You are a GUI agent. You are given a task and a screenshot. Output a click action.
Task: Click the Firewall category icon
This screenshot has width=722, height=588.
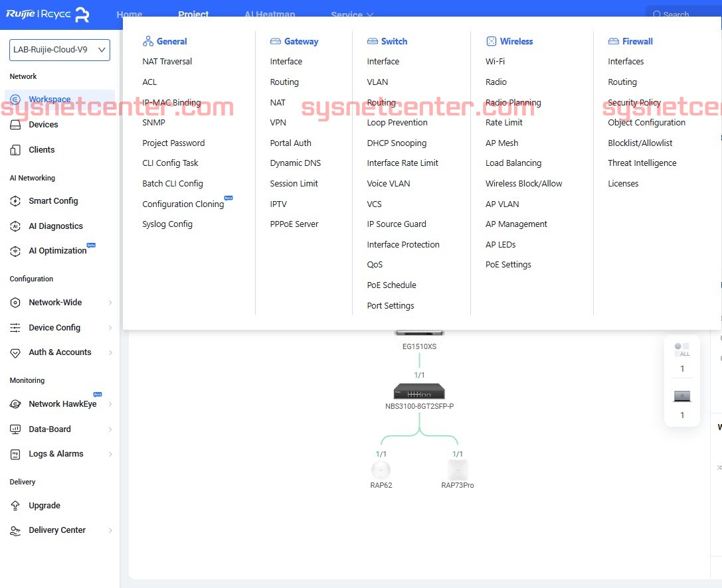(613, 41)
